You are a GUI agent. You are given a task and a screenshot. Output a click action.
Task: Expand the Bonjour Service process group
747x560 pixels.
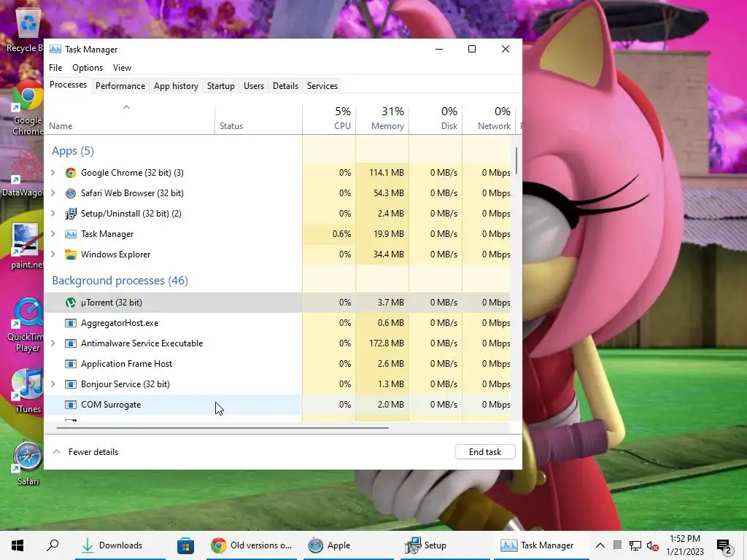pyautogui.click(x=53, y=384)
